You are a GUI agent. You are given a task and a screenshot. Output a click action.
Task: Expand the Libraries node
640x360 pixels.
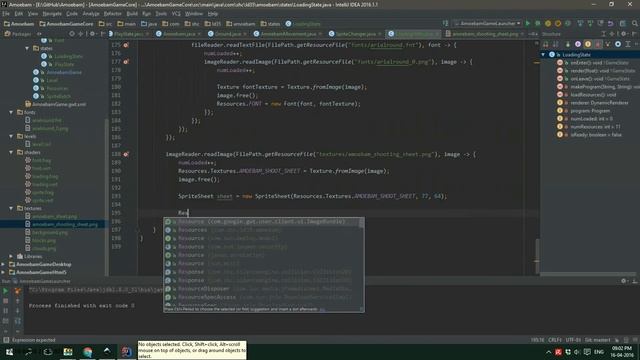(x=11, y=256)
